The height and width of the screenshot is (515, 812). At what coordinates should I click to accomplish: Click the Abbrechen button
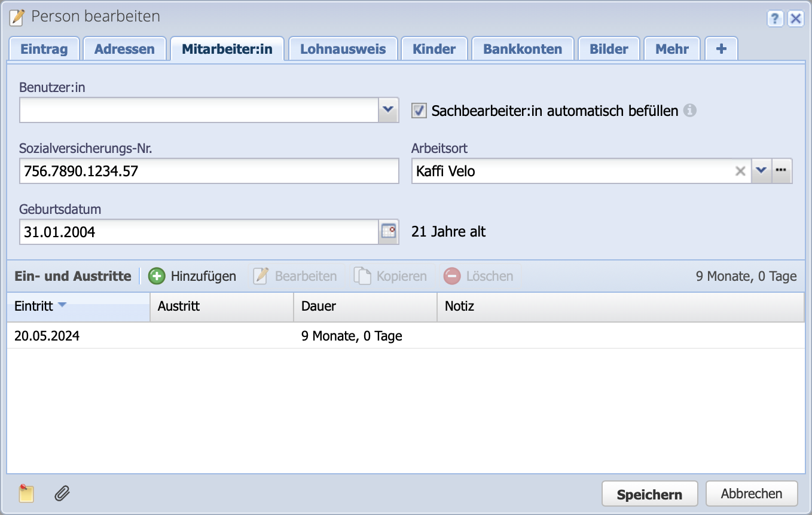(x=752, y=493)
